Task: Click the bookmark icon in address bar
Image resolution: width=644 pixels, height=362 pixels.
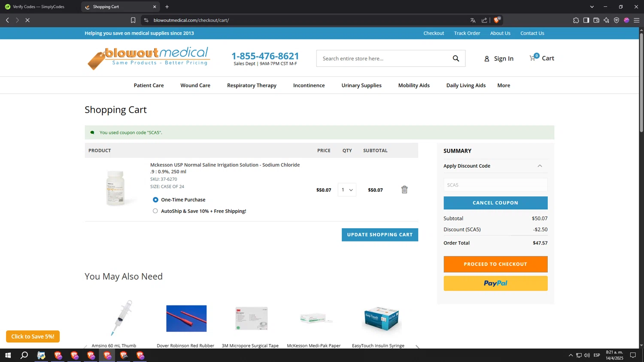Action: click(x=133, y=20)
